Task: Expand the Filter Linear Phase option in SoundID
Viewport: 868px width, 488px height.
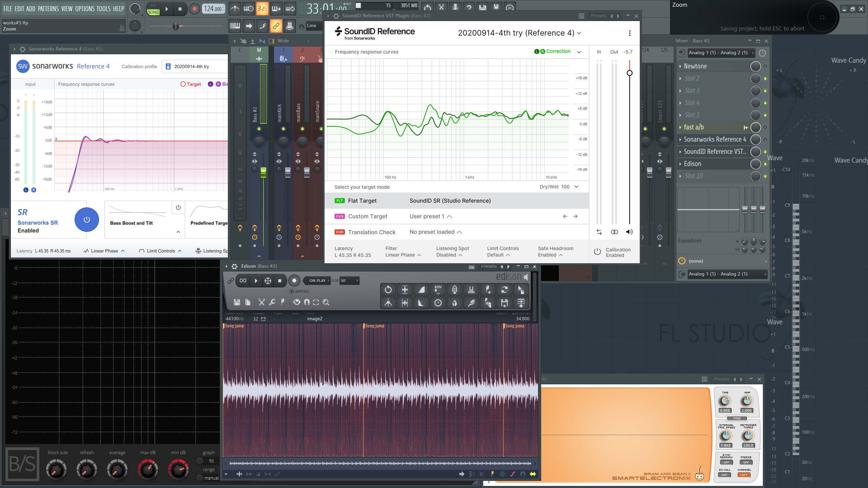Action: click(403, 255)
